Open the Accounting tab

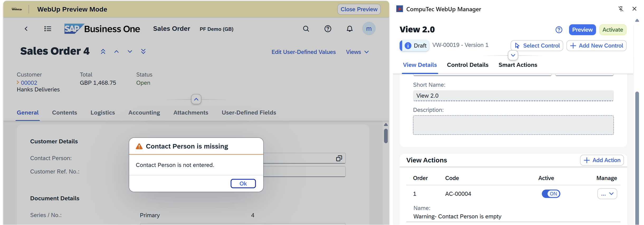[144, 113]
